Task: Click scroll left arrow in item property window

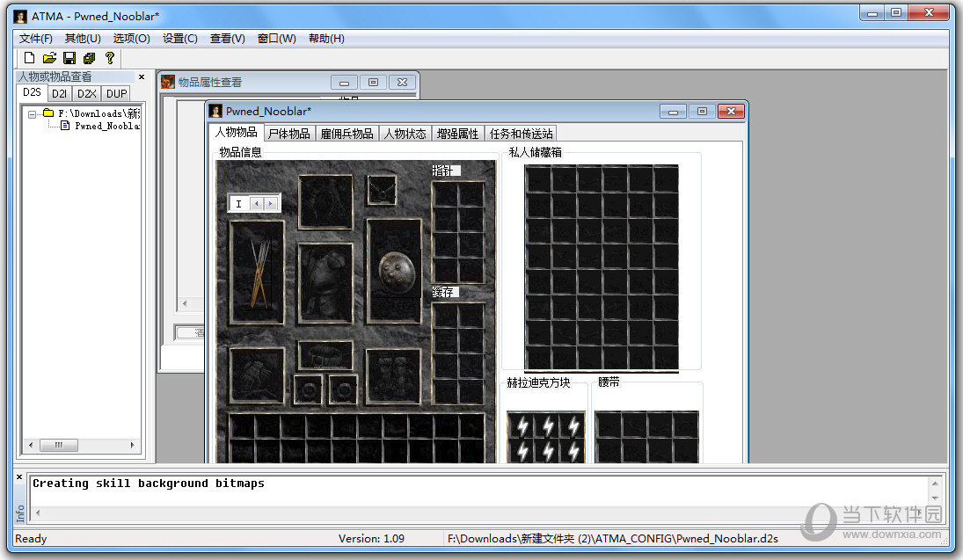Action: coord(185,303)
